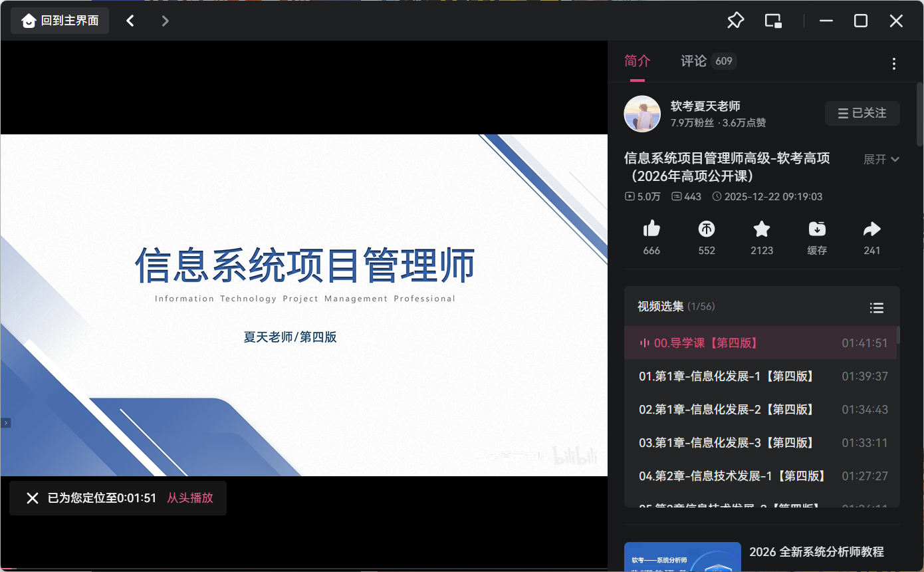Click the video slide to pause playback
Screen dimensions: 924x572
coord(304,305)
